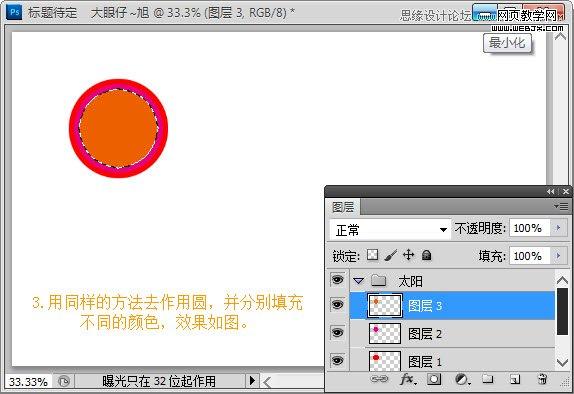This screenshot has height=394, width=574.
Task: Click the 最小化 button
Action: (507, 43)
